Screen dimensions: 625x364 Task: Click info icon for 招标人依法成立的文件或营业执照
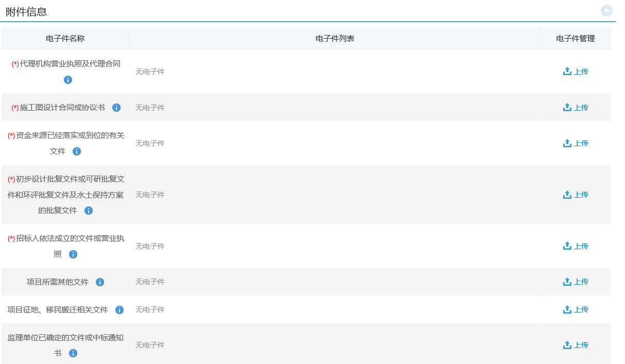(x=73, y=254)
